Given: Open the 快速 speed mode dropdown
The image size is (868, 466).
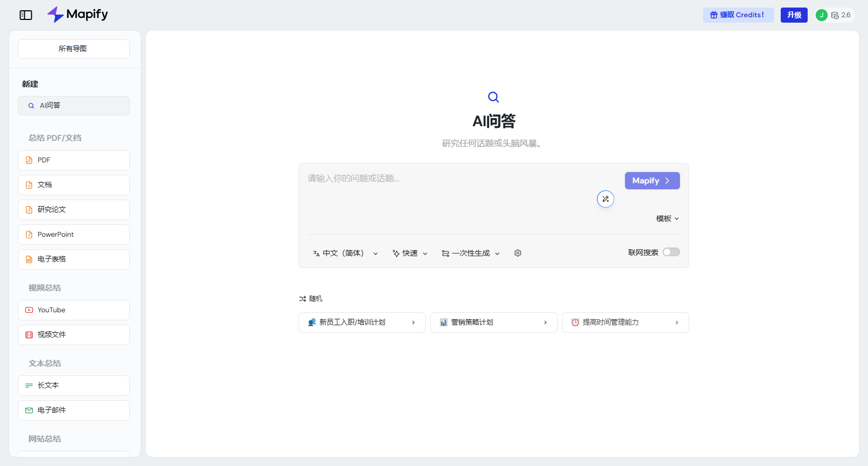Looking at the screenshot, I should pyautogui.click(x=410, y=253).
